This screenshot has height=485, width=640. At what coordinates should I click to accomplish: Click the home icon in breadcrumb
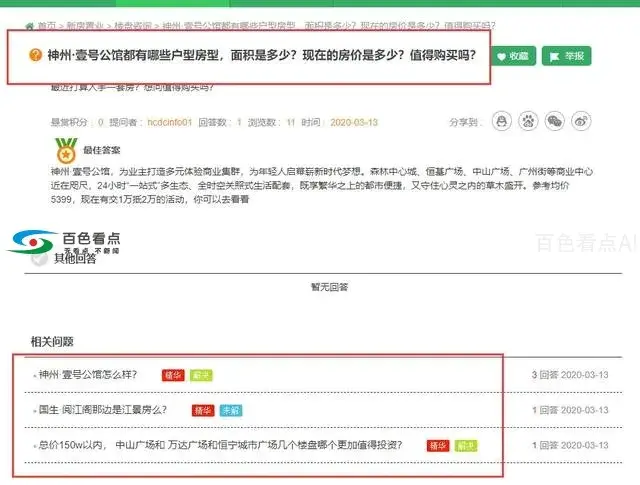tap(29, 26)
